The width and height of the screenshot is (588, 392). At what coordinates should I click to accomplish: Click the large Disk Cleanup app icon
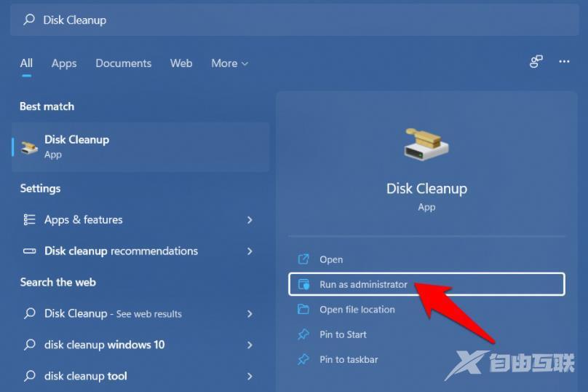(426, 144)
